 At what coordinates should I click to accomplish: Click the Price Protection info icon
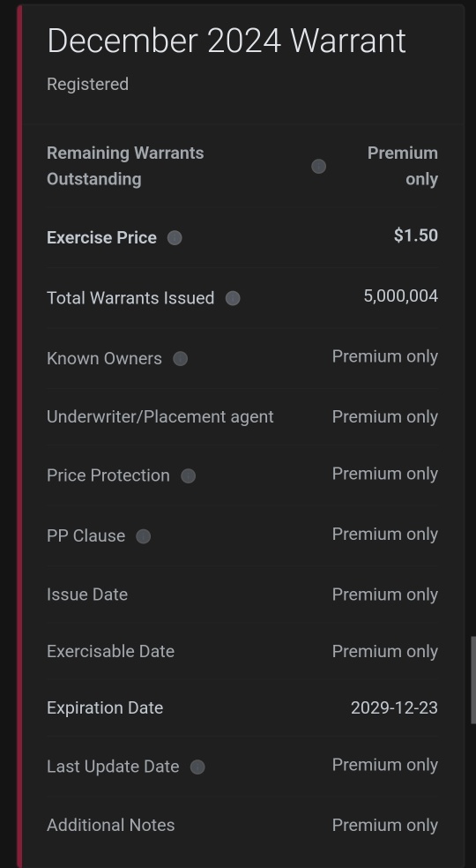[x=188, y=476]
